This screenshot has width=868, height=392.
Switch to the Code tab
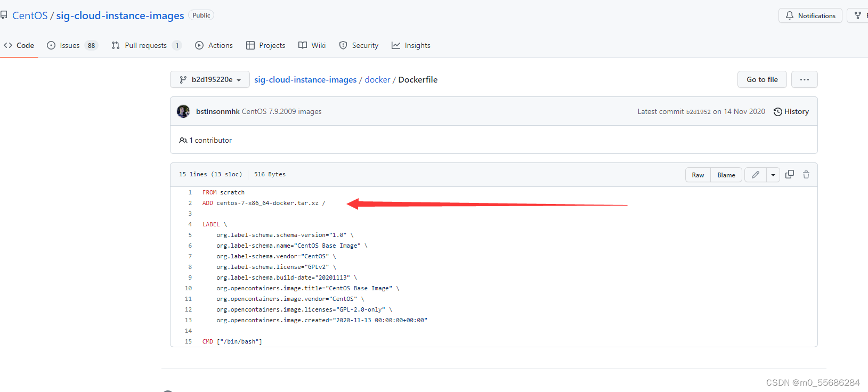(19, 45)
